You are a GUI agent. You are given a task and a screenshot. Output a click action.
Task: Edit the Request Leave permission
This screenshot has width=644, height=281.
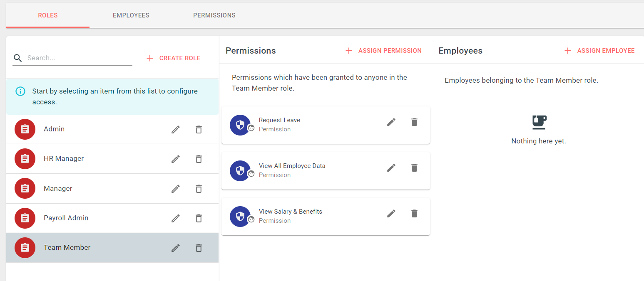(x=391, y=122)
